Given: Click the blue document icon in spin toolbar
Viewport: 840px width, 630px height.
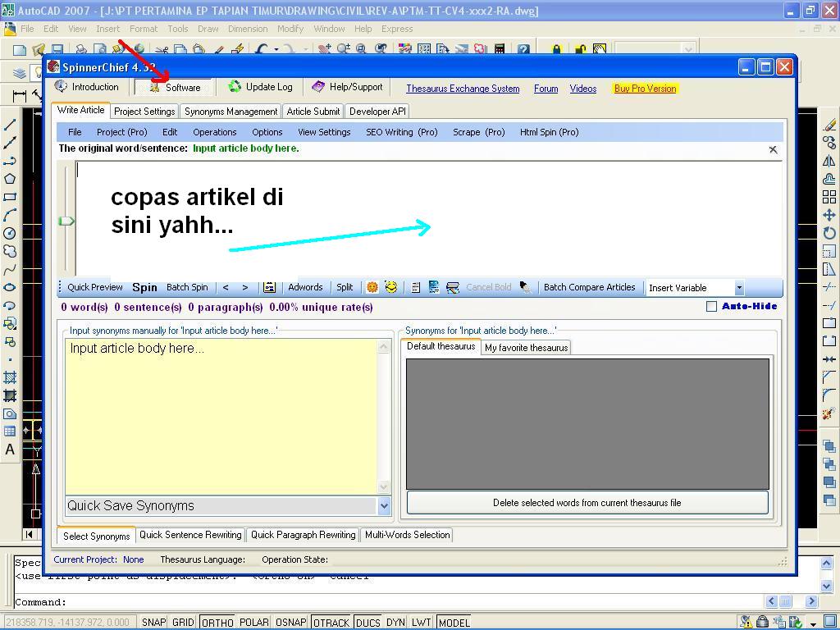Looking at the screenshot, I should (434, 287).
